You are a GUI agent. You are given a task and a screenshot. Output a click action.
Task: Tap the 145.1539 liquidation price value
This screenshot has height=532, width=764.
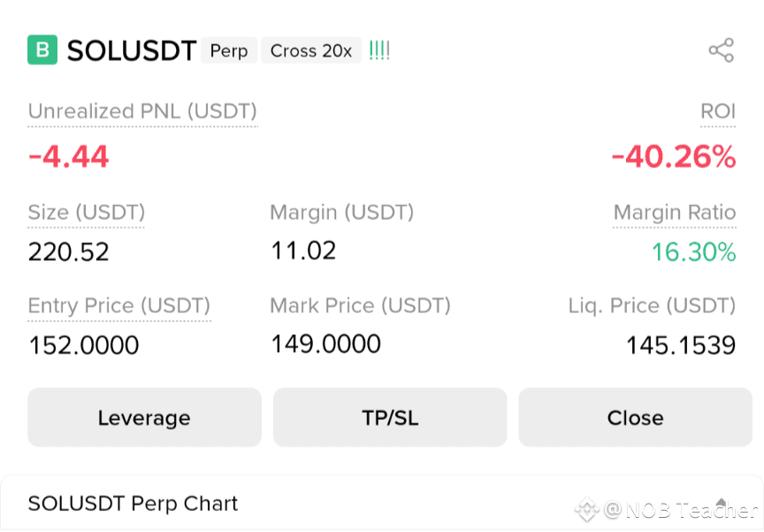click(x=681, y=346)
